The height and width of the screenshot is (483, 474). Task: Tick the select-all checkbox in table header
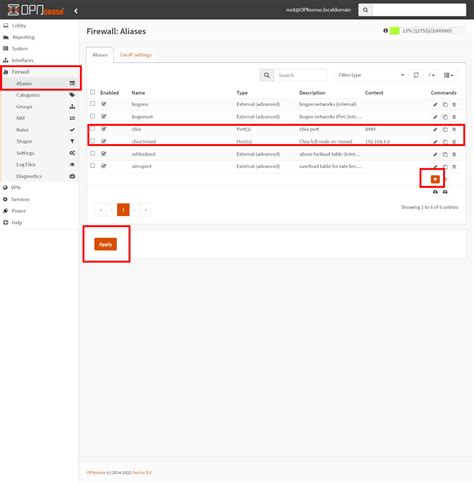92,92
